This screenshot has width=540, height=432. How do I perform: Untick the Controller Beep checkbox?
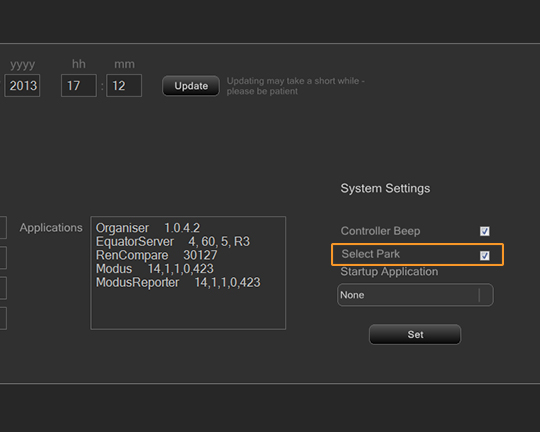[485, 231]
